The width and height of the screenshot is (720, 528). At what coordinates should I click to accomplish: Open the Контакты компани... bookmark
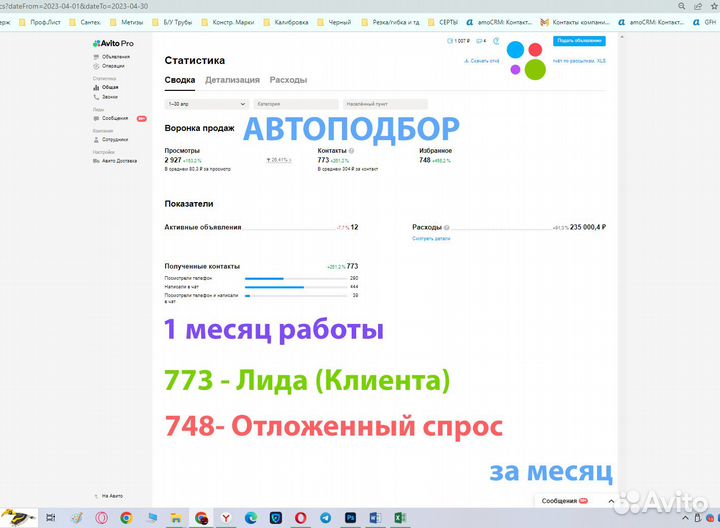pos(575,22)
